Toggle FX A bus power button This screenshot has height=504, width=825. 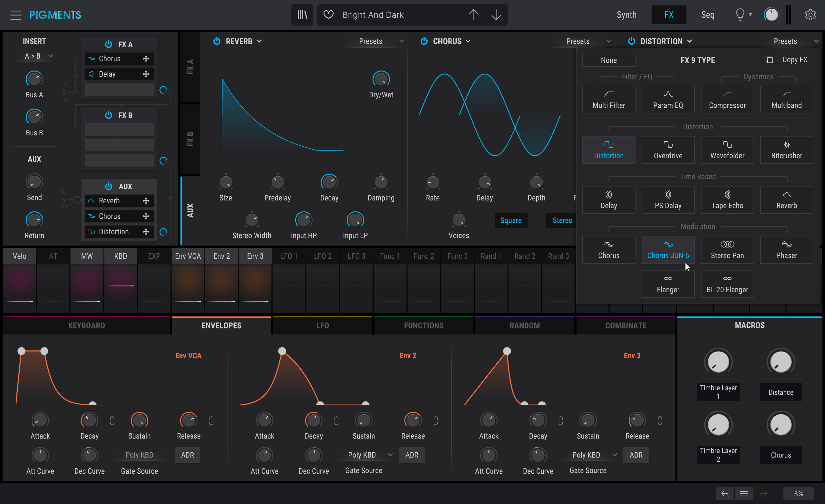click(109, 44)
